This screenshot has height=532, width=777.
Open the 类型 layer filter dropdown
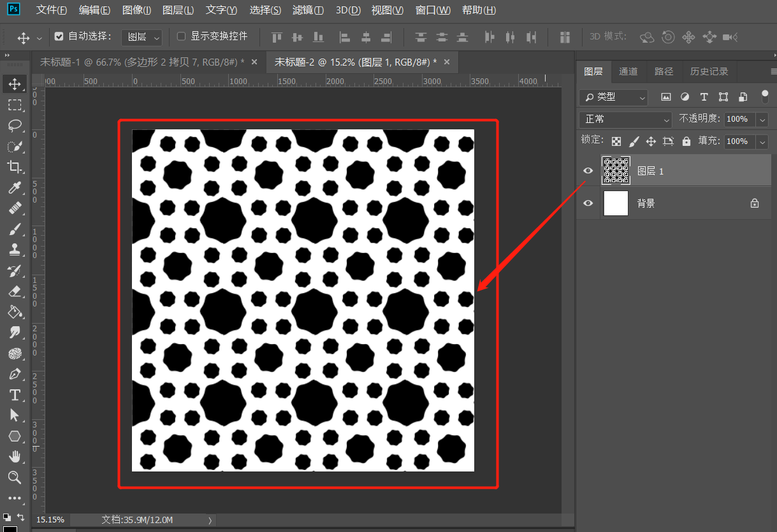point(614,97)
